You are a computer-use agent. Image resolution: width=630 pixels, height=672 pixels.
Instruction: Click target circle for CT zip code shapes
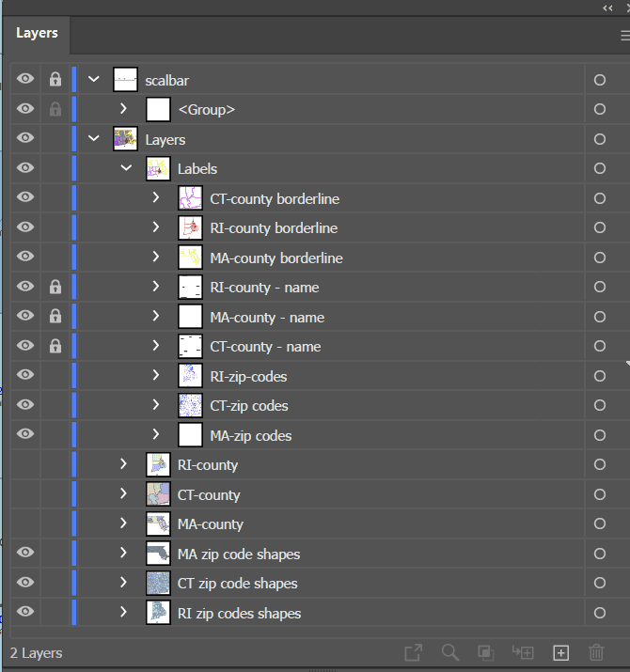pyautogui.click(x=600, y=583)
